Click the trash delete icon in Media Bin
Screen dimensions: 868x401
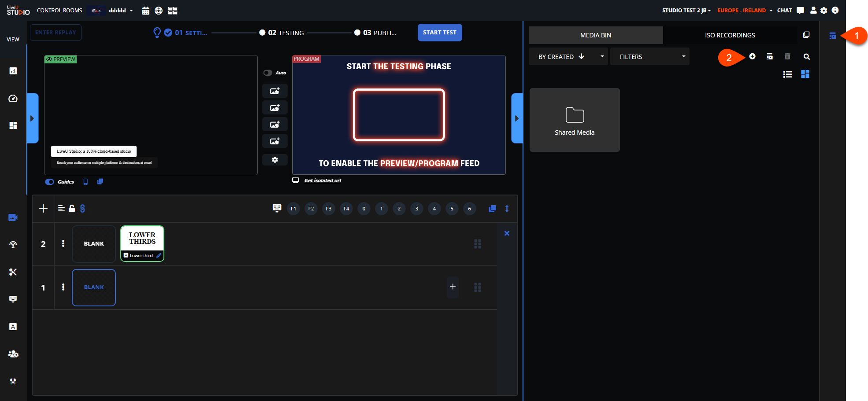pos(787,56)
